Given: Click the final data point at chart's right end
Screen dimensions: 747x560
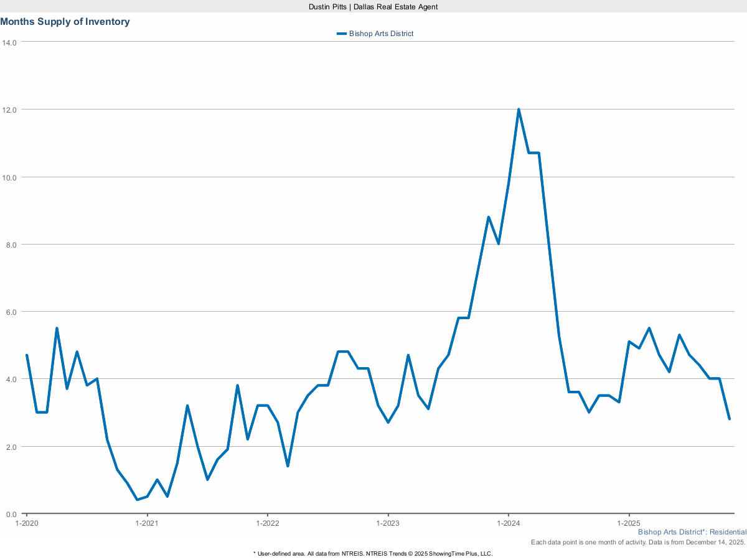Looking at the screenshot, I should click(729, 419).
